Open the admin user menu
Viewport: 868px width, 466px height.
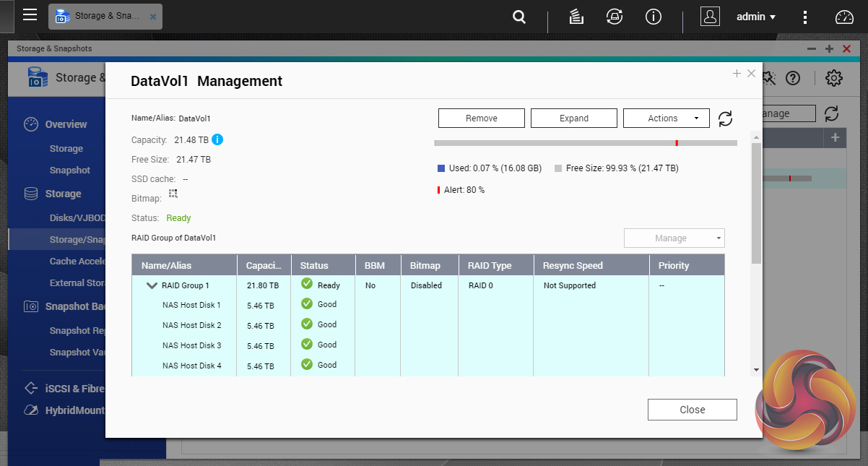pos(755,17)
